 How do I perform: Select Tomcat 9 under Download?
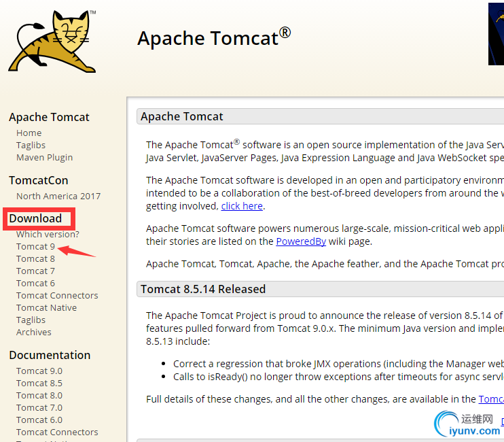tap(35, 246)
